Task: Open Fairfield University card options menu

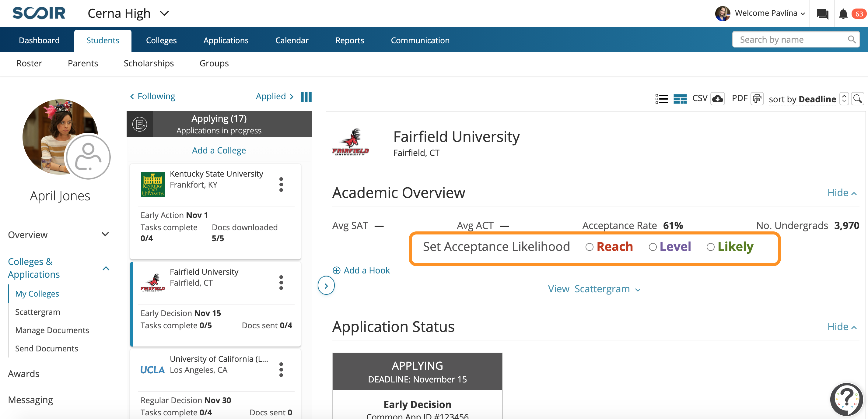Action: tap(281, 283)
